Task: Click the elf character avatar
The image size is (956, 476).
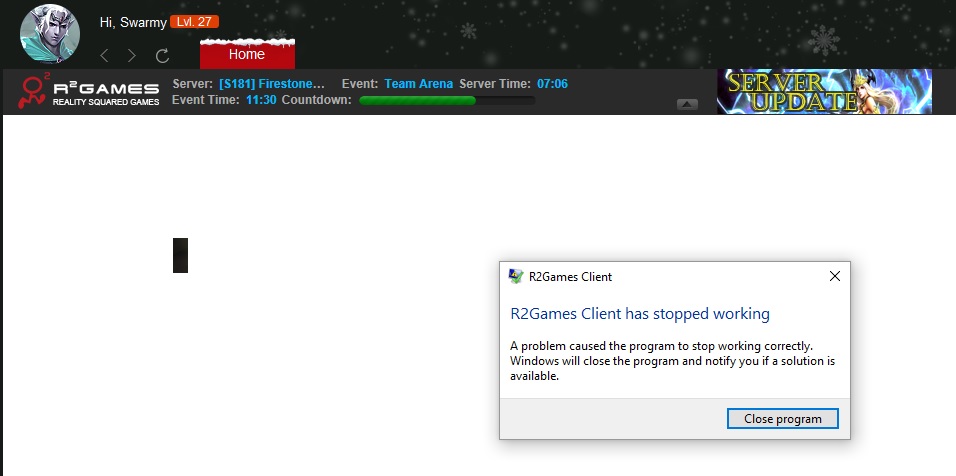Action: [x=49, y=34]
